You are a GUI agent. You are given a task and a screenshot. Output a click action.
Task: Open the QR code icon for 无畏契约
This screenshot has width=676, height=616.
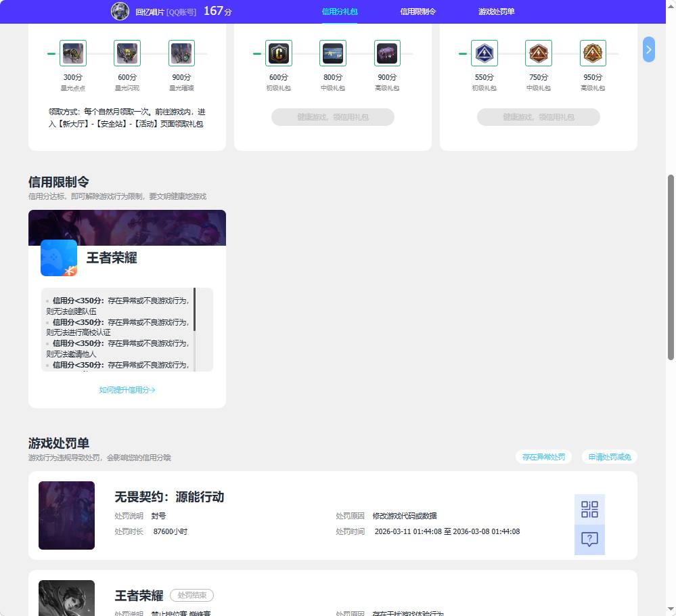point(589,510)
